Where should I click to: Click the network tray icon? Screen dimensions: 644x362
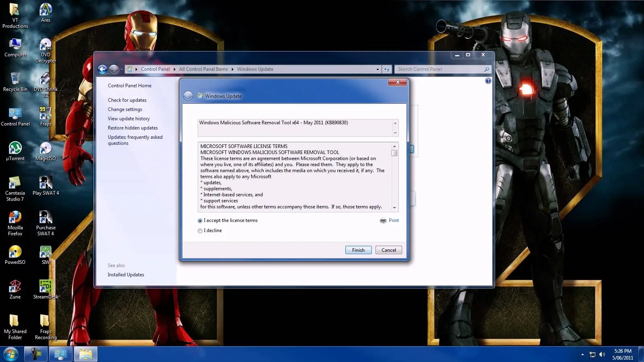point(592,354)
